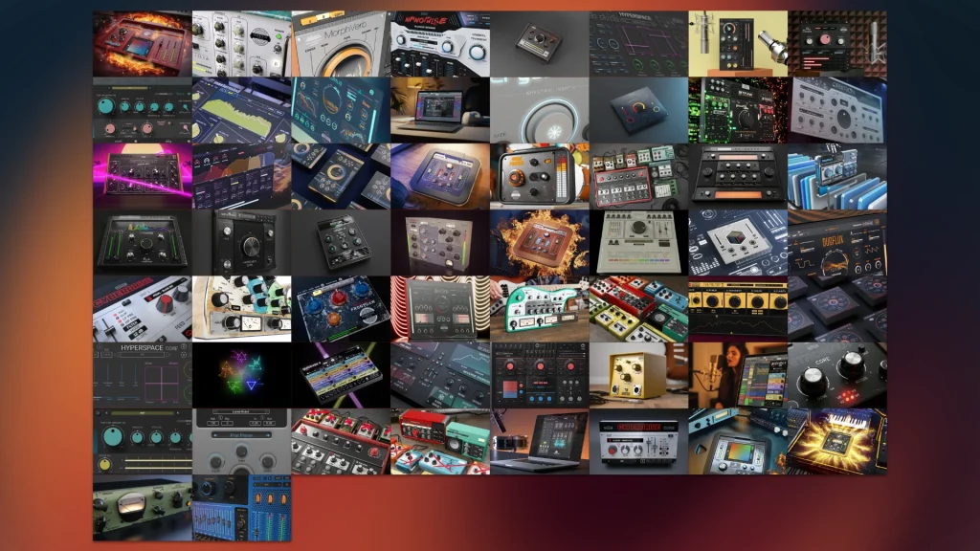Select dark plugin with teal knobs, one yellow knob

[x=143, y=441]
